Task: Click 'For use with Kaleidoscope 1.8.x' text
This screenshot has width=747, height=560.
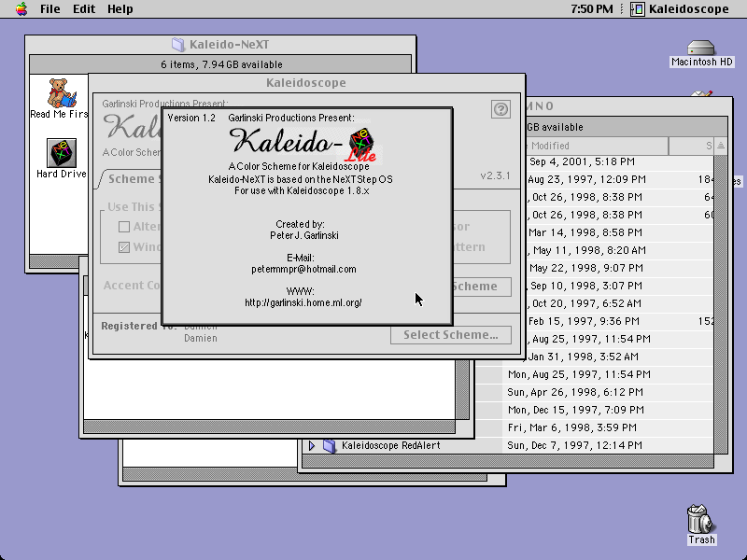Action: pos(302,191)
